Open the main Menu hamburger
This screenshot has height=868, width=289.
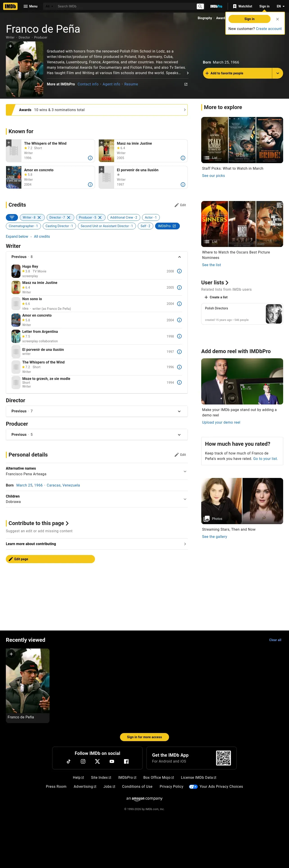(x=30, y=6)
